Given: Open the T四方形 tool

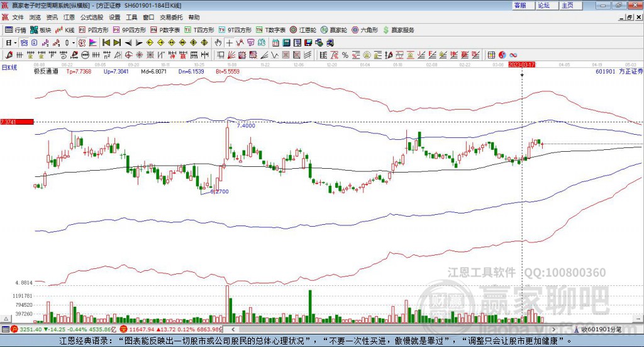Looking at the screenshot, I should point(199,30).
